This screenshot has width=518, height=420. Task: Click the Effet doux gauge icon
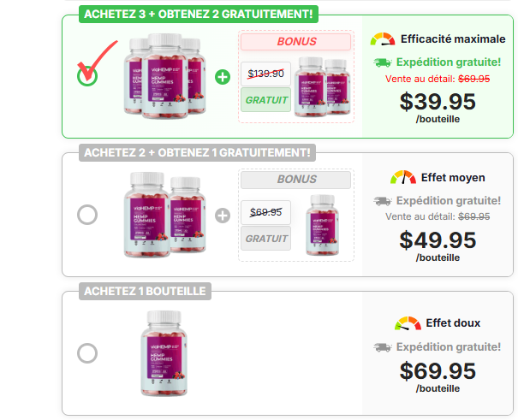coord(408,323)
